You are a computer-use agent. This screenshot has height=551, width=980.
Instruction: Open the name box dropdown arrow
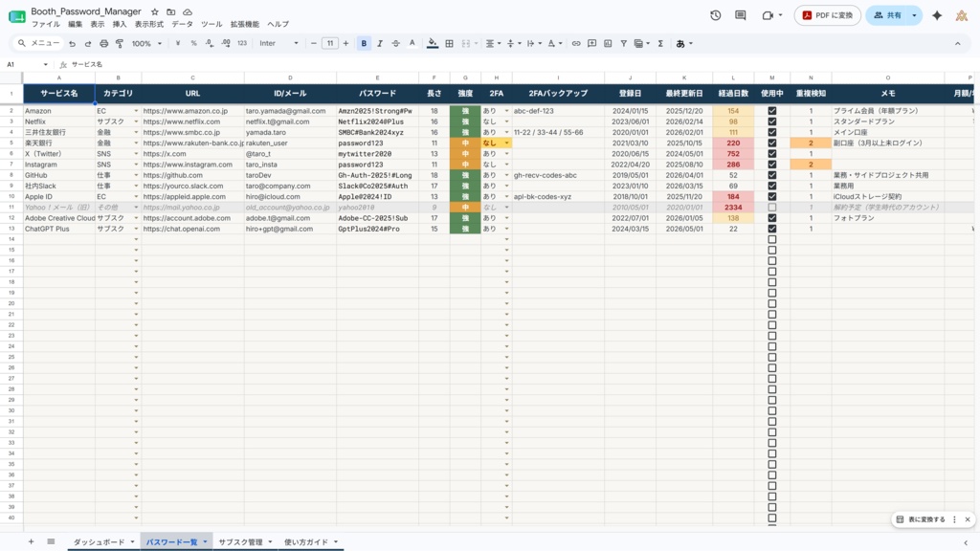coord(46,64)
